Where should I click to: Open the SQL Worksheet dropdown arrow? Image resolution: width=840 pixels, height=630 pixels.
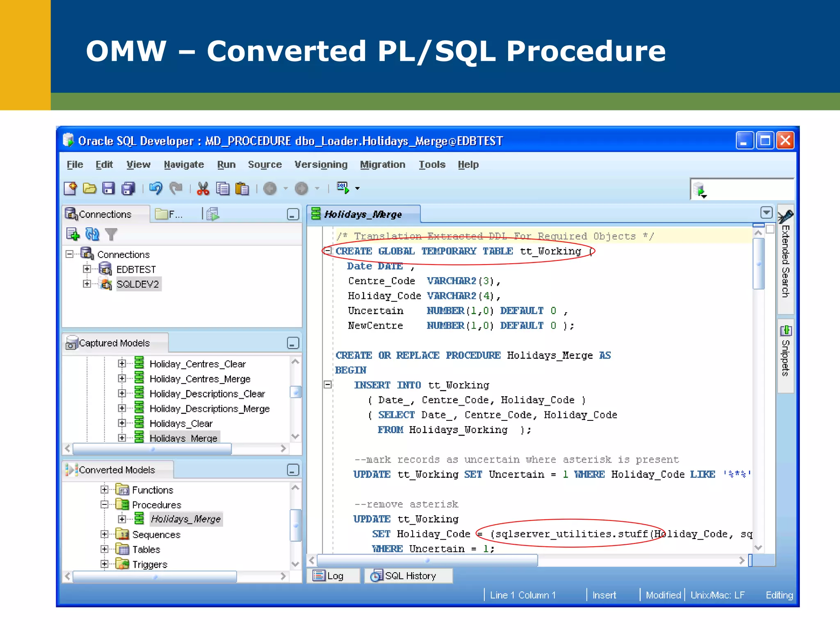click(358, 189)
